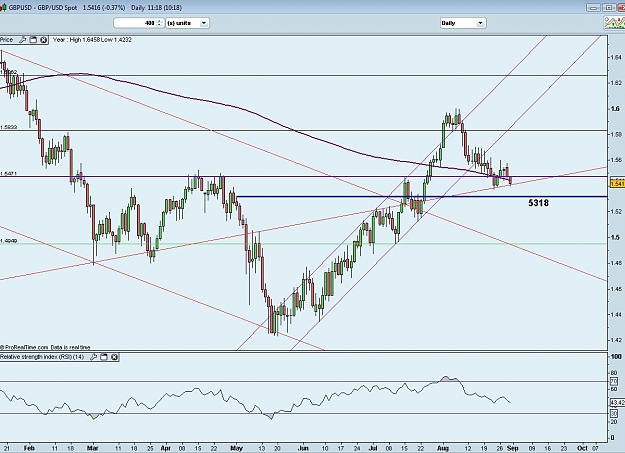This screenshot has width=625, height=453.
Task: Click the 1.4949 horizontal level label
Action: coord(8,241)
